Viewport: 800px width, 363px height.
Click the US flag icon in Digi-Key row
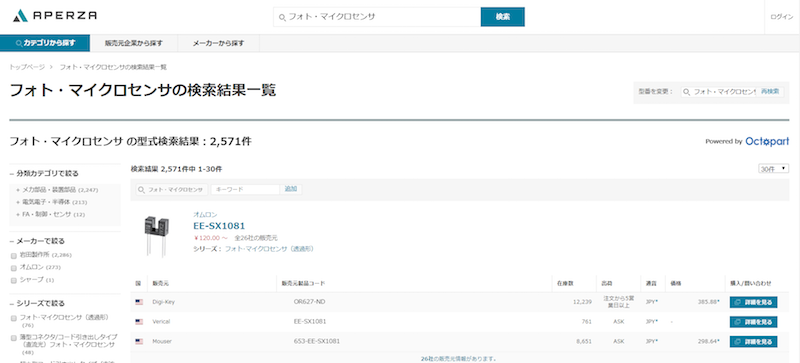click(x=139, y=302)
